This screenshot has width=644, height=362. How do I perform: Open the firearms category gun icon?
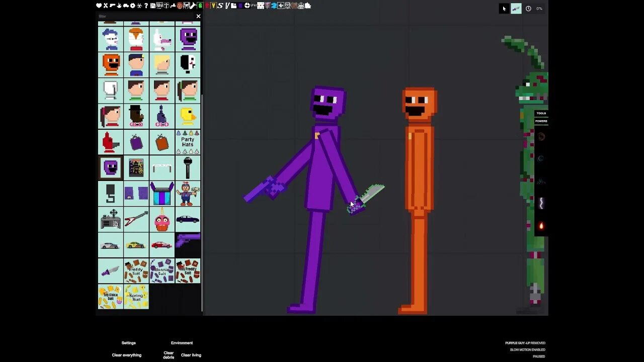click(112, 6)
